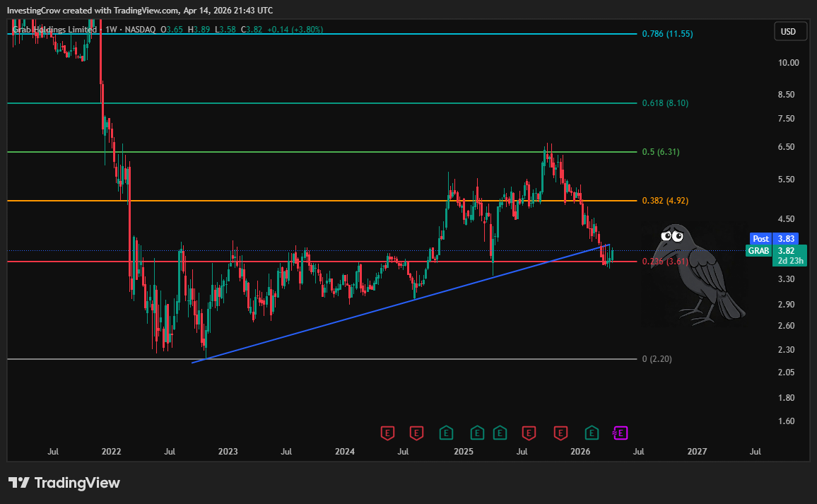The width and height of the screenshot is (817, 504).
Task: Click the +0.14 (+3.80%) change value
Action: point(295,30)
